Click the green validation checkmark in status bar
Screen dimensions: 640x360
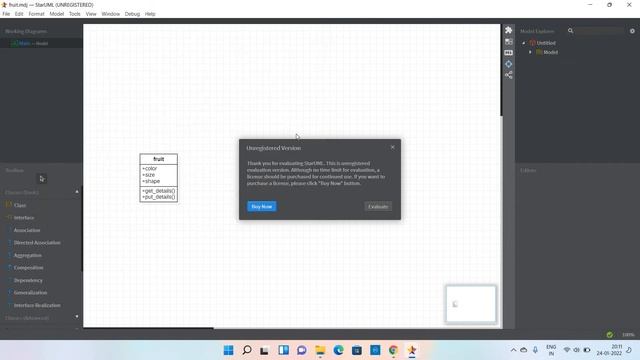(x=609, y=335)
